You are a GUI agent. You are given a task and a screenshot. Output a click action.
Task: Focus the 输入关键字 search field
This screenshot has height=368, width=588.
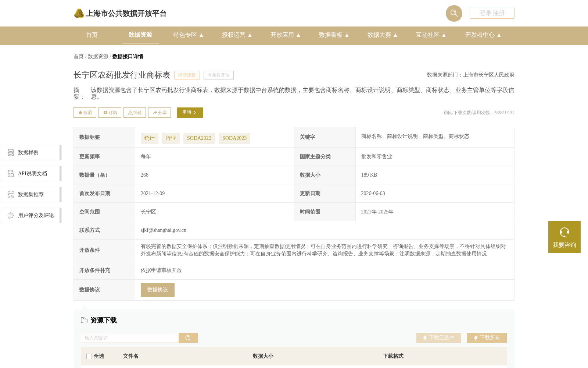pos(130,338)
